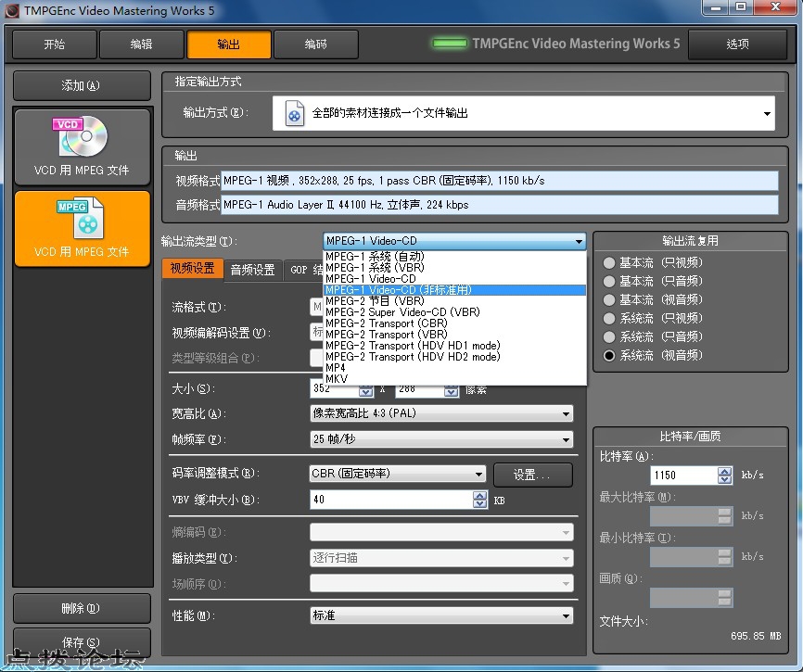This screenshot has width=803, height=672.
Task: Open the 音频设置 tab
Action: pos(253,270)
